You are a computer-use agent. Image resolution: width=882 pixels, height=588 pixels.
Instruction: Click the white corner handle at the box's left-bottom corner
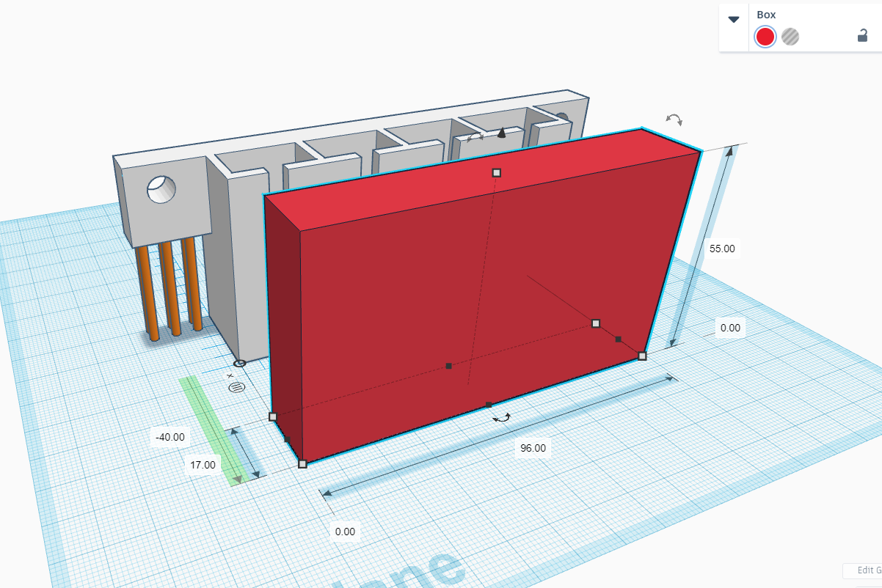coord(273,416)
